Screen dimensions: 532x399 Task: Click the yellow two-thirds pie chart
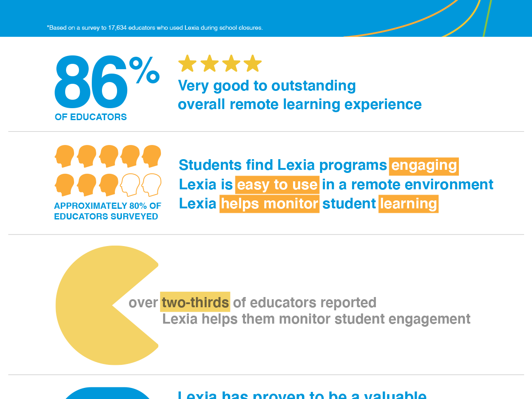107,305
